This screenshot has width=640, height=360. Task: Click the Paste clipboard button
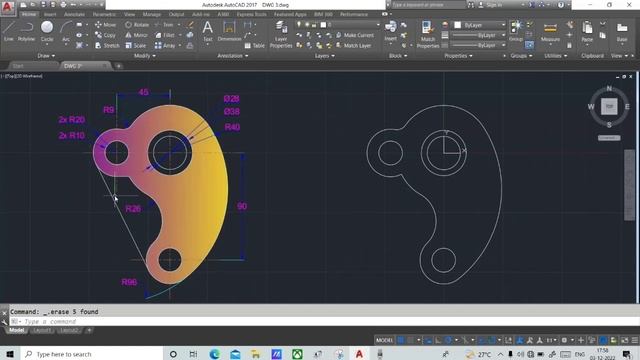point(587,31)
